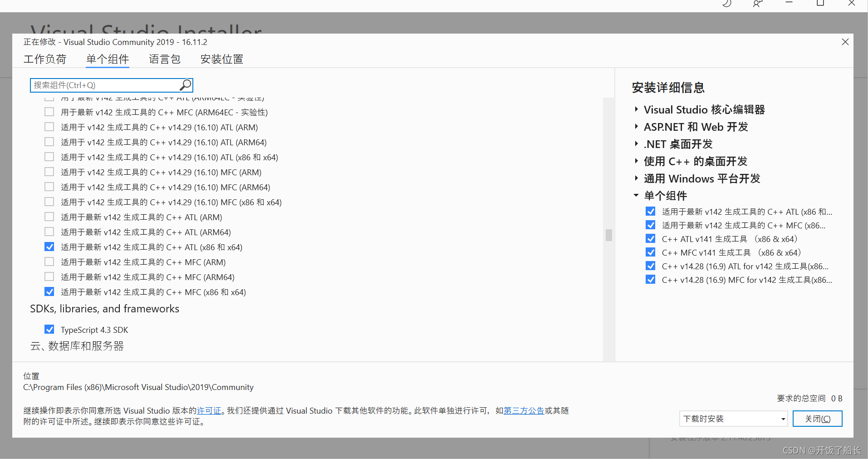Click the search magnifier icon
Screen dimensions: 868x459
tap(185, 85)
